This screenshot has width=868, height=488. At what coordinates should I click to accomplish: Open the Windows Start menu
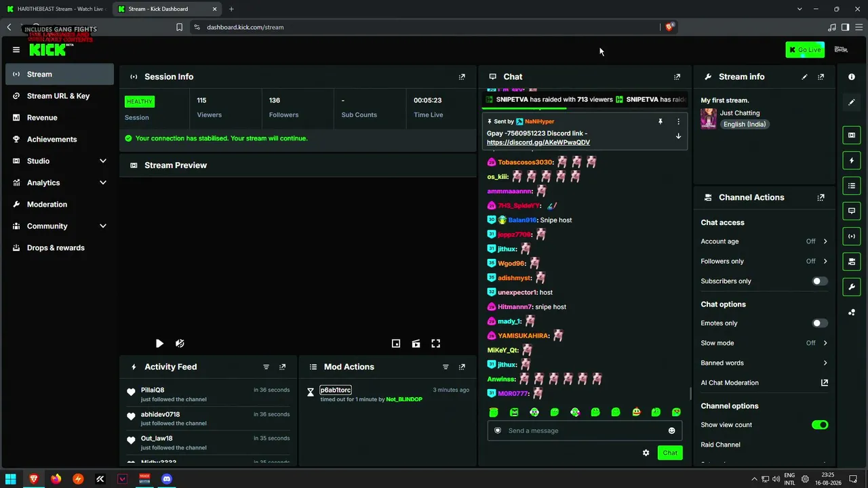(11, 479)
